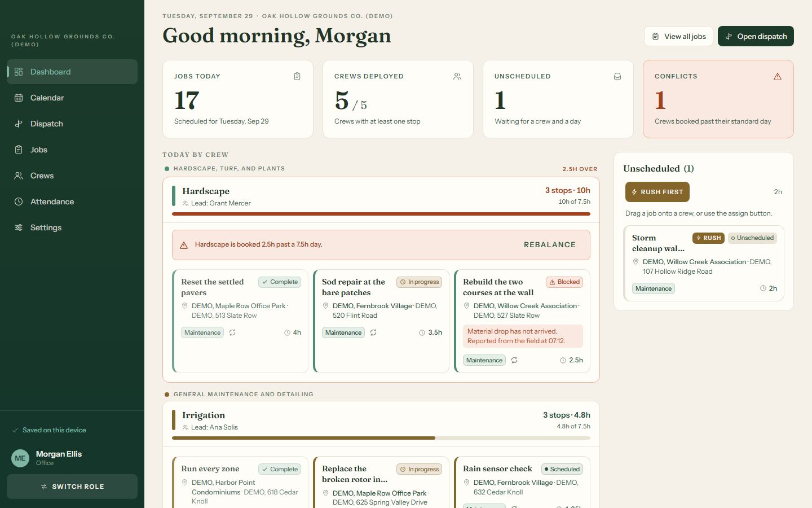Click the Blocked status on Rebuild the two courses
Image resolution: width=812 pixels, height=508 pixels.
tap(564, 282)
